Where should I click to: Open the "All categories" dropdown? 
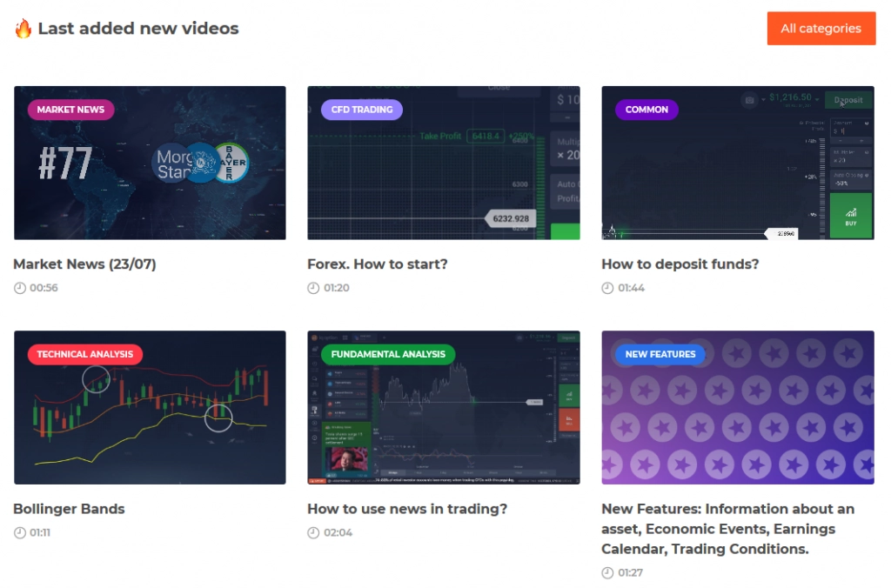click(821, 28)
